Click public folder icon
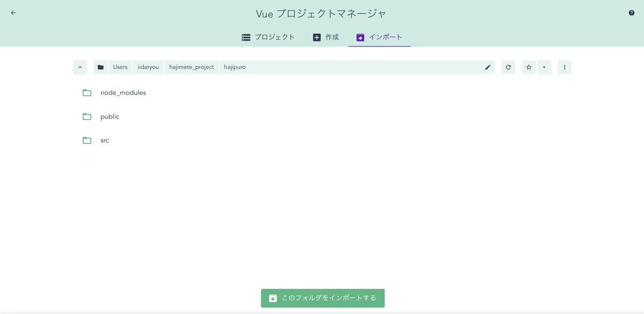 pyautogui.click(x=87, y=116)
